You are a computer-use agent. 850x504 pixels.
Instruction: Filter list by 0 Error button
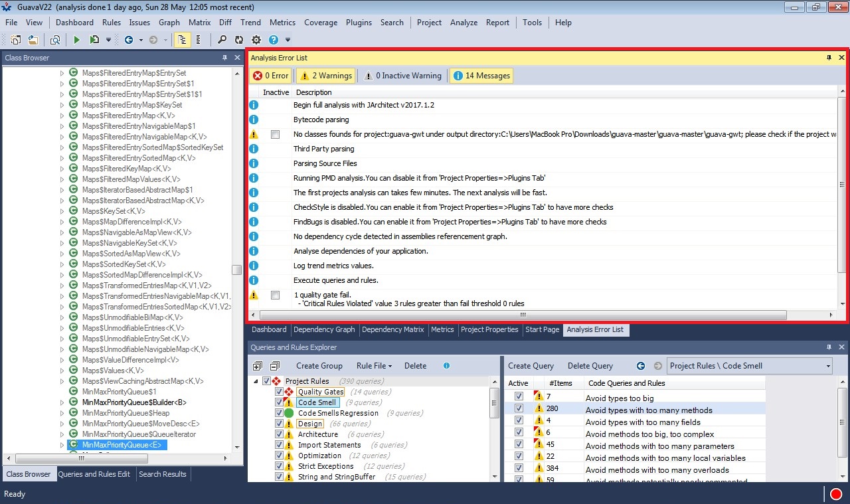(271, 76)
